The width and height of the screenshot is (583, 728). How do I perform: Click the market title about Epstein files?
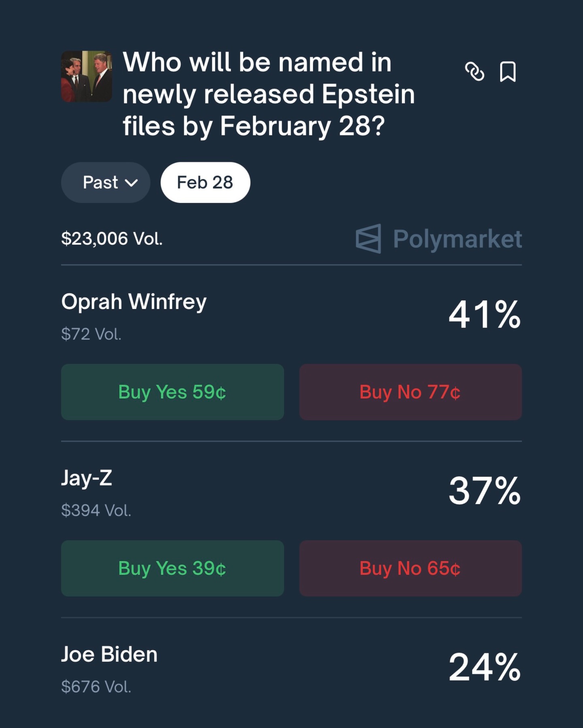pos(269,94)
